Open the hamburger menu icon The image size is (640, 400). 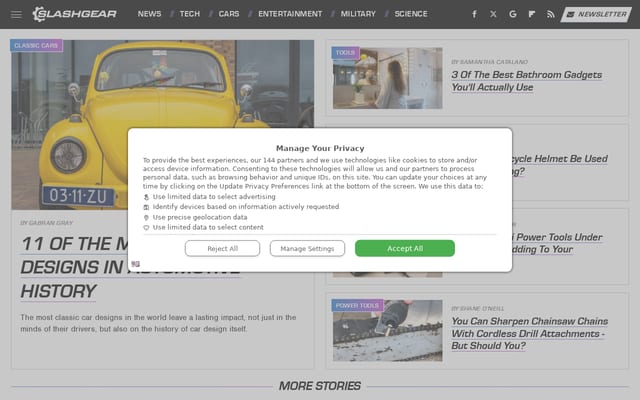point(16,14)
